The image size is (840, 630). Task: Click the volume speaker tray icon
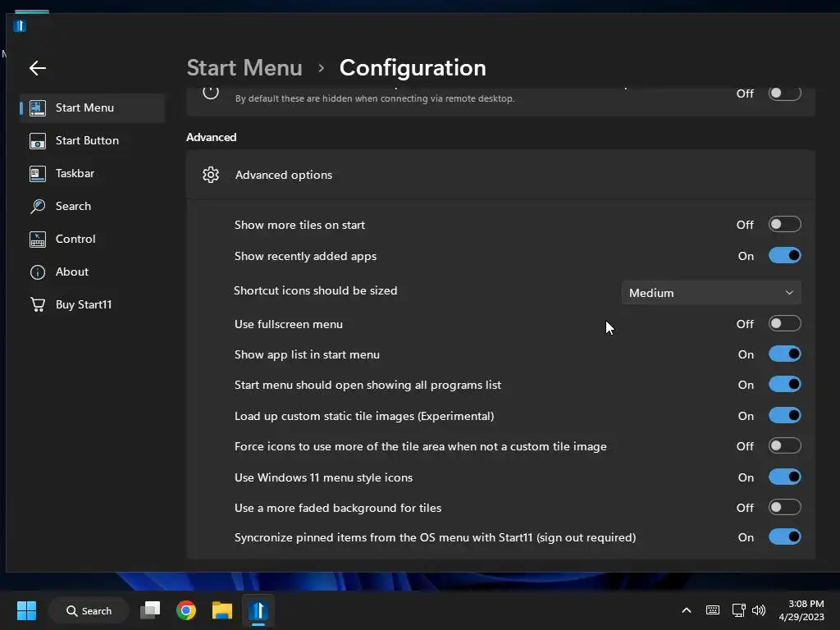point(759,610)
